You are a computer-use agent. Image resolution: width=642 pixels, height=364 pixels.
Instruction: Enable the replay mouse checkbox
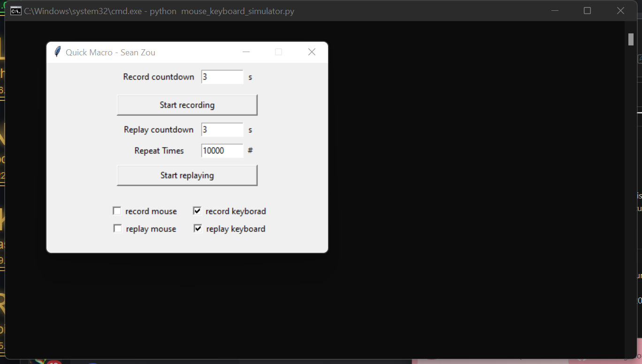click(118, 228)
